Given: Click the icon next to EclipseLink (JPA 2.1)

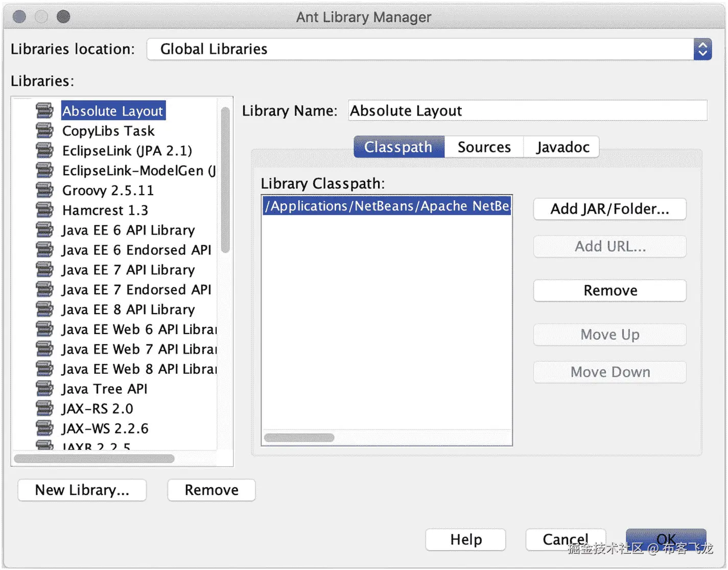Looking at the screenshot, I should tap(44, 151).
